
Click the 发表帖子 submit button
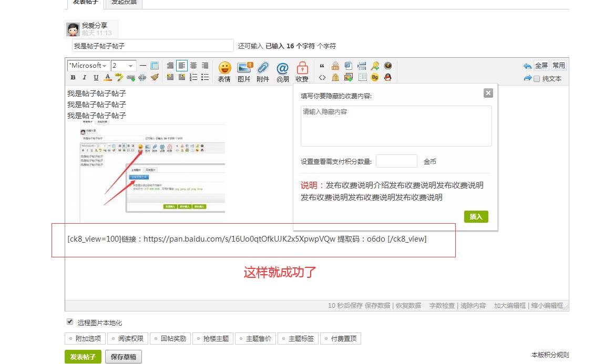point(83,357)
